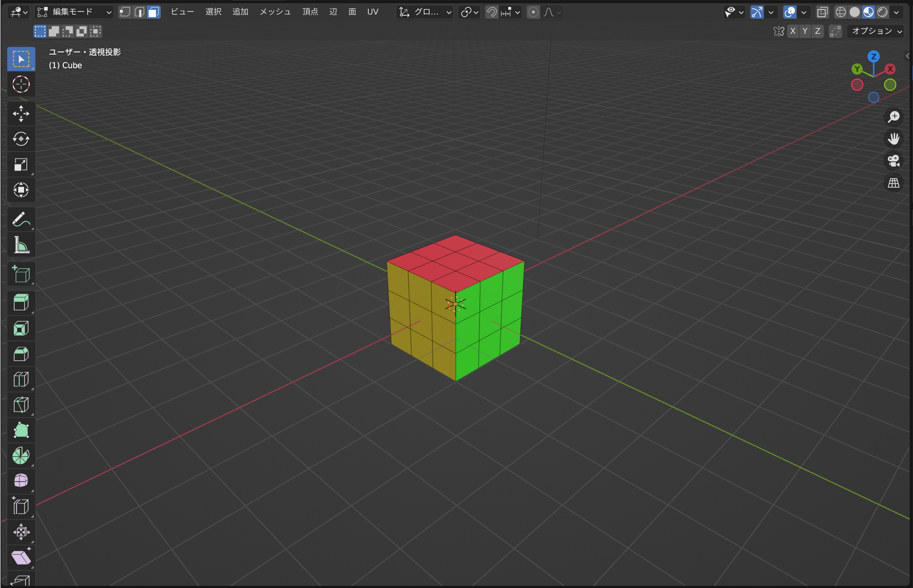913x588 pixels.
Task: Toggle mirror Y axis
Action: [805, 31]
